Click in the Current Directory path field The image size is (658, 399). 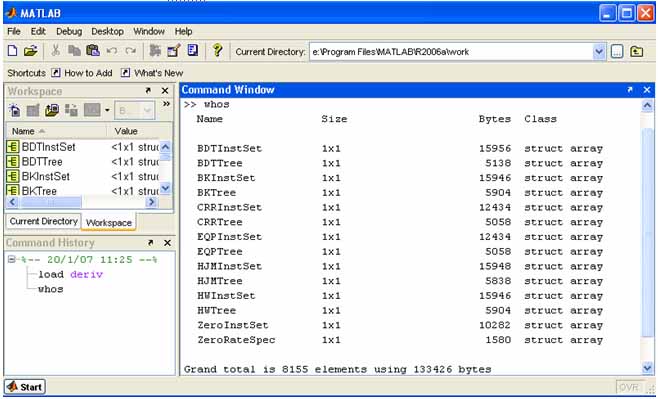(x=451, y=52)
